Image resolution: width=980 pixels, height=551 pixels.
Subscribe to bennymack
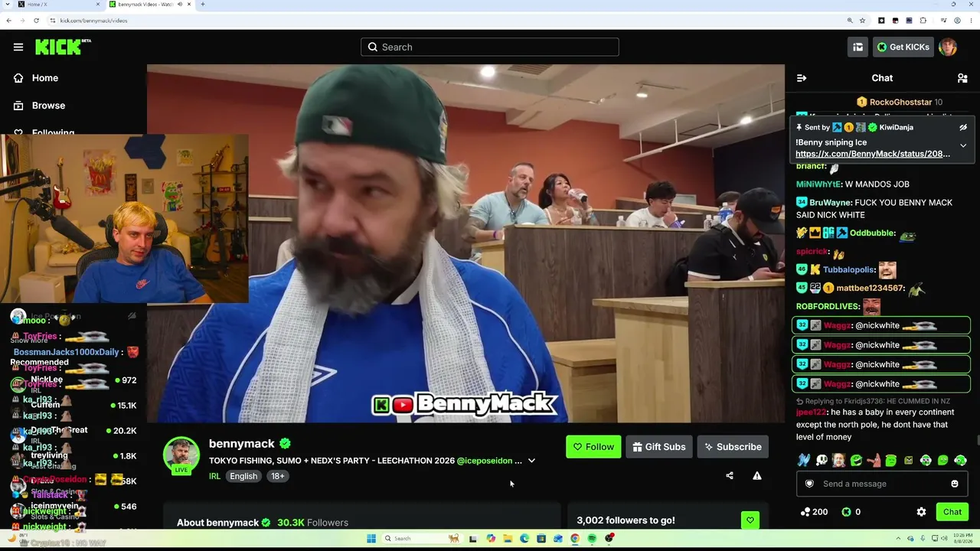click(733, 447)
